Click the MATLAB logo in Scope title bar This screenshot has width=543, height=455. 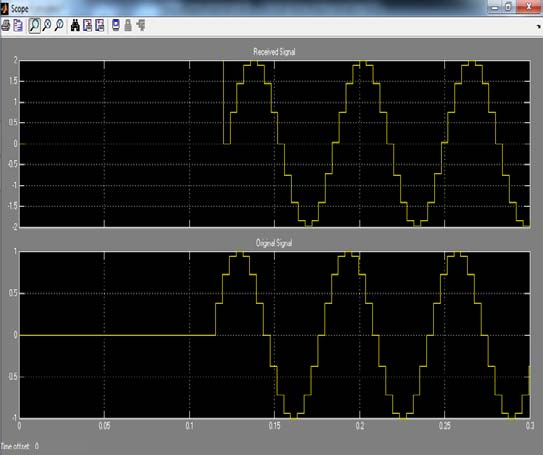click(x=4, y=8)
